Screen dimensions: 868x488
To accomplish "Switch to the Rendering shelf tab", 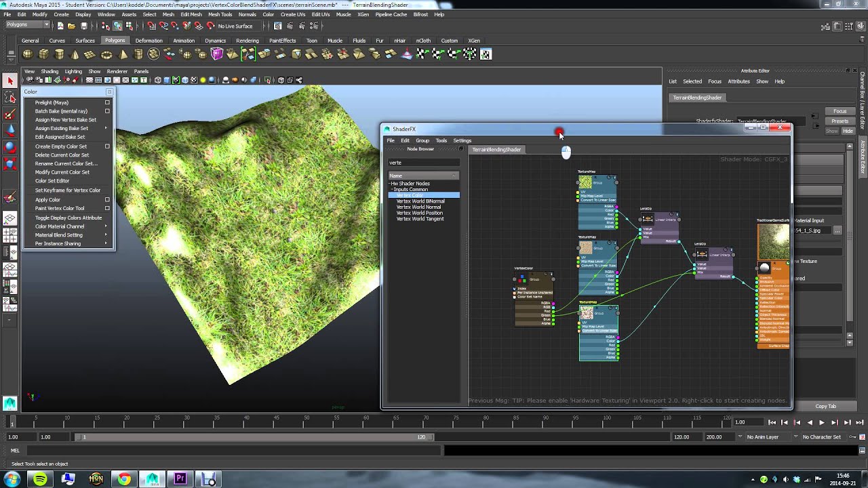I will pos(247,41).
